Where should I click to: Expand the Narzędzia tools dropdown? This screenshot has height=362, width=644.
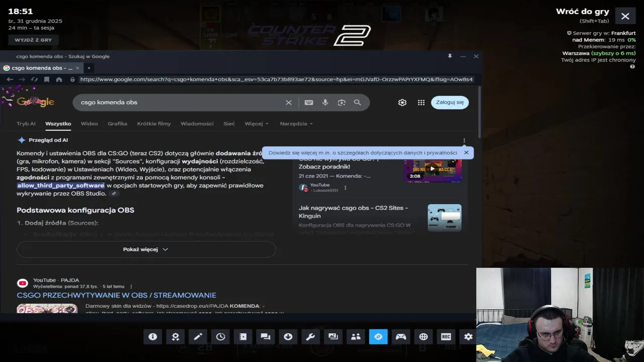pos(296,124)
